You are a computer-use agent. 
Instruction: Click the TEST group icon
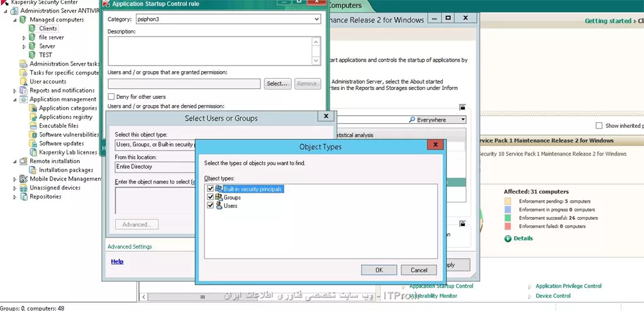click(33, 55)
